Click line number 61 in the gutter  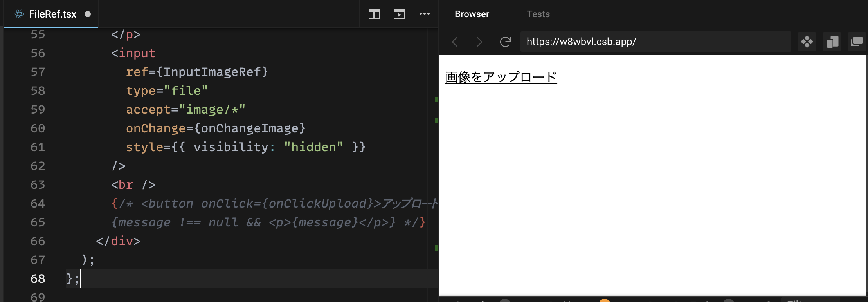click(x=38, y=147)
